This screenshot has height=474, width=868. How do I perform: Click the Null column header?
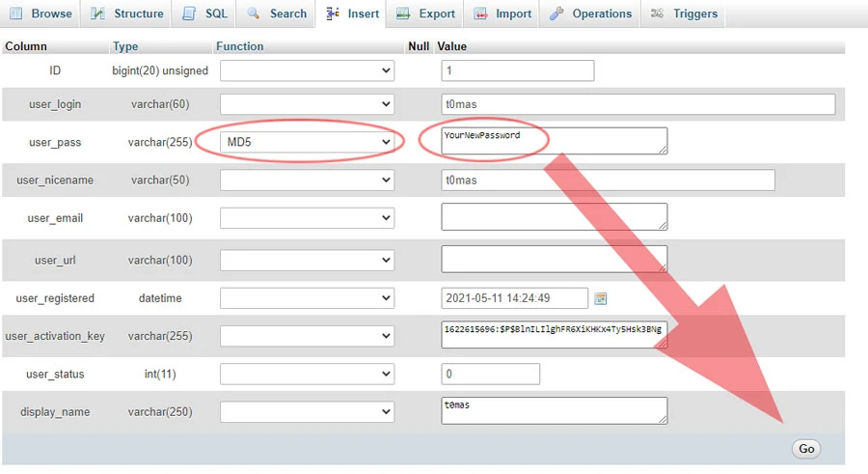pos(419,46)
